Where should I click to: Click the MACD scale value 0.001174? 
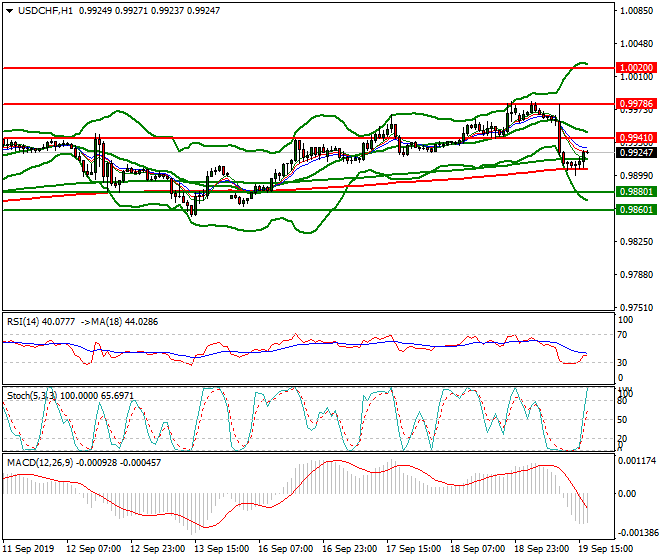637,461
